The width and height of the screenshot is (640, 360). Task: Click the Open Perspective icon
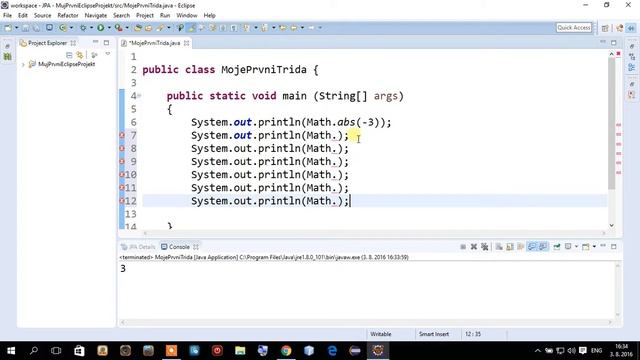(605, 28)
